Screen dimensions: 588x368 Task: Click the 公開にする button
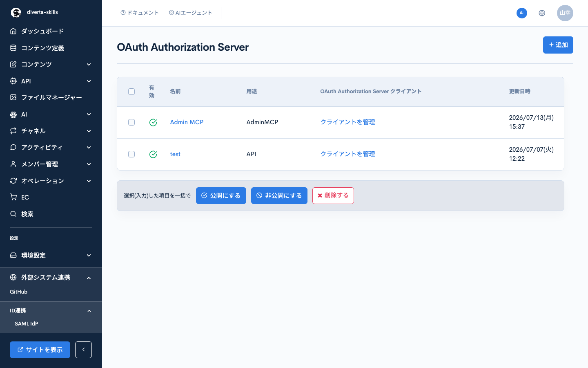[x=221, y=195]
